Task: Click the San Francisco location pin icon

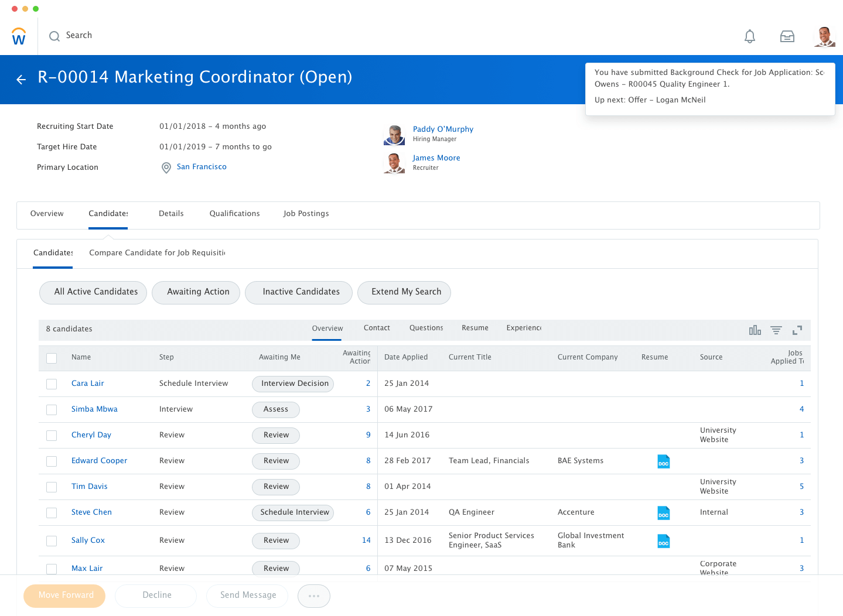Action: pyautogui.click(x=166, y=167)
